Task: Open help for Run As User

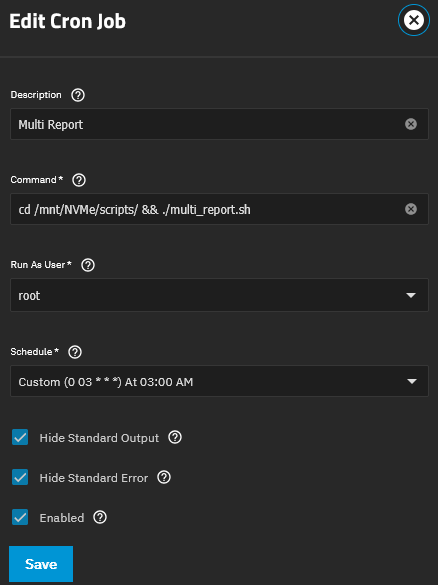Action: click(88, 265)
